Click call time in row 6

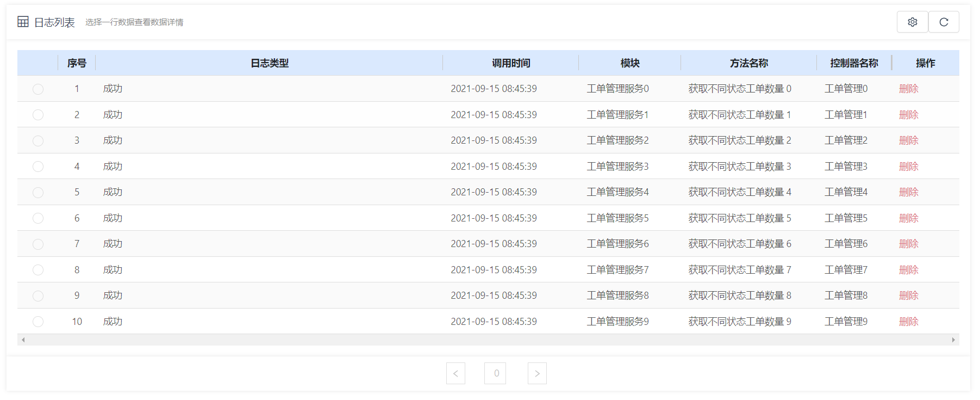(494, 218)
